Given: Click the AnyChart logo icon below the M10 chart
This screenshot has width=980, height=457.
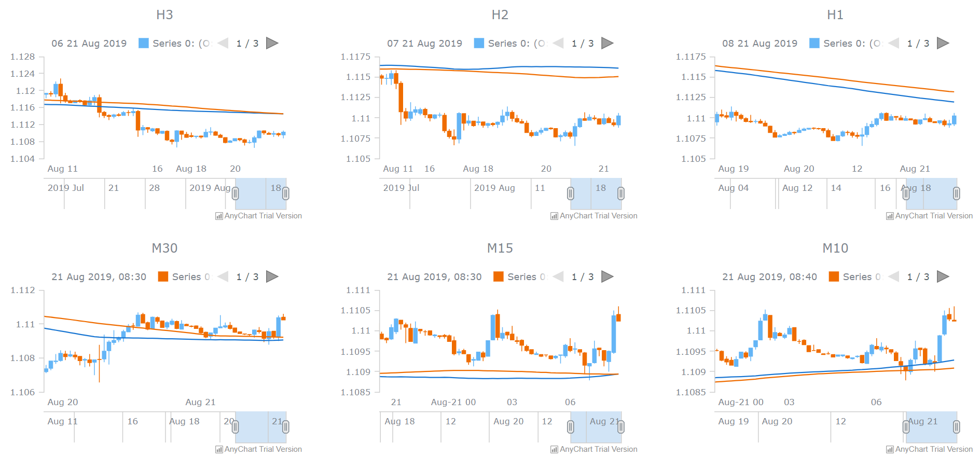Looking at the screenshot, I should pos(889,449).
